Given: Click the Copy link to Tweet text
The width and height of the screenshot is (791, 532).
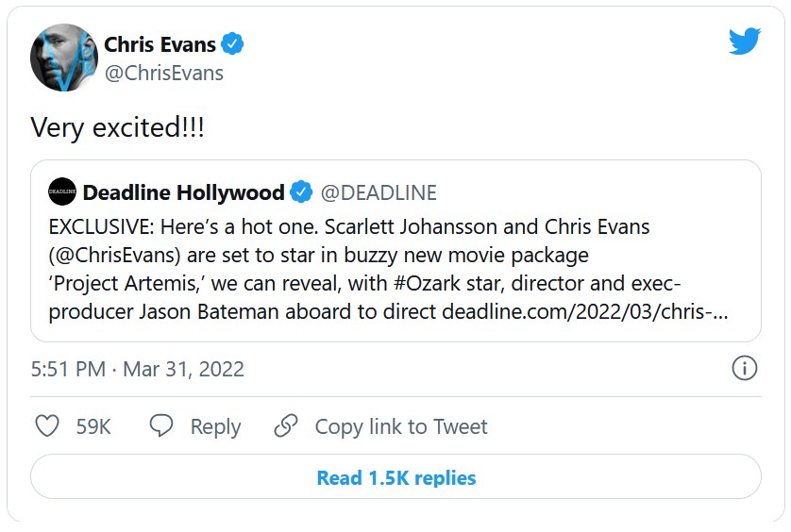Looking at the screenshot, I should coord(401,426).
